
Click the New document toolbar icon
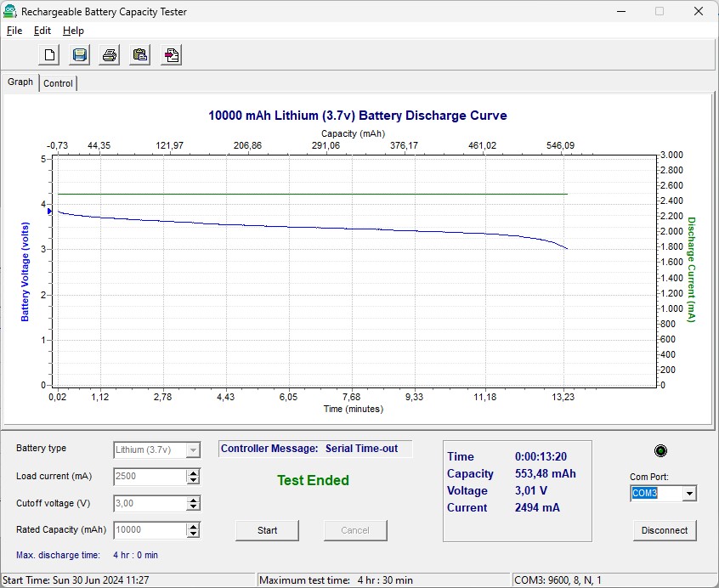click(x=49, y=55)
